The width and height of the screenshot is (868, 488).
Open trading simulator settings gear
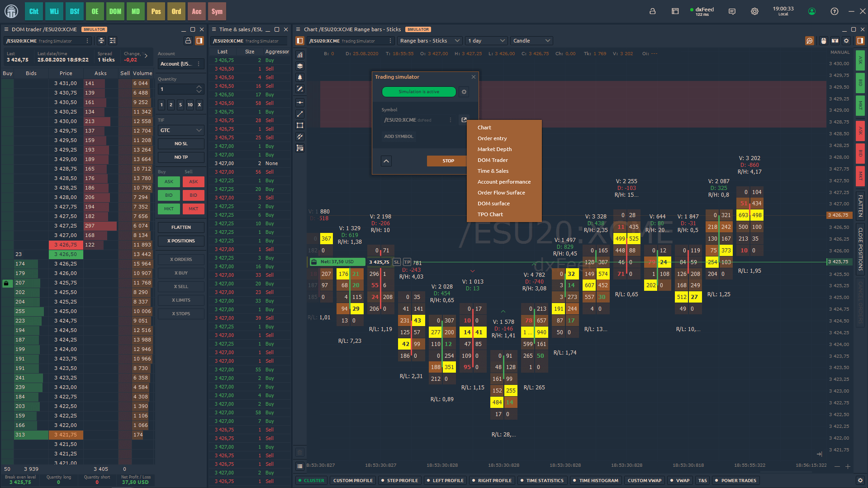[x=464, y=92]
